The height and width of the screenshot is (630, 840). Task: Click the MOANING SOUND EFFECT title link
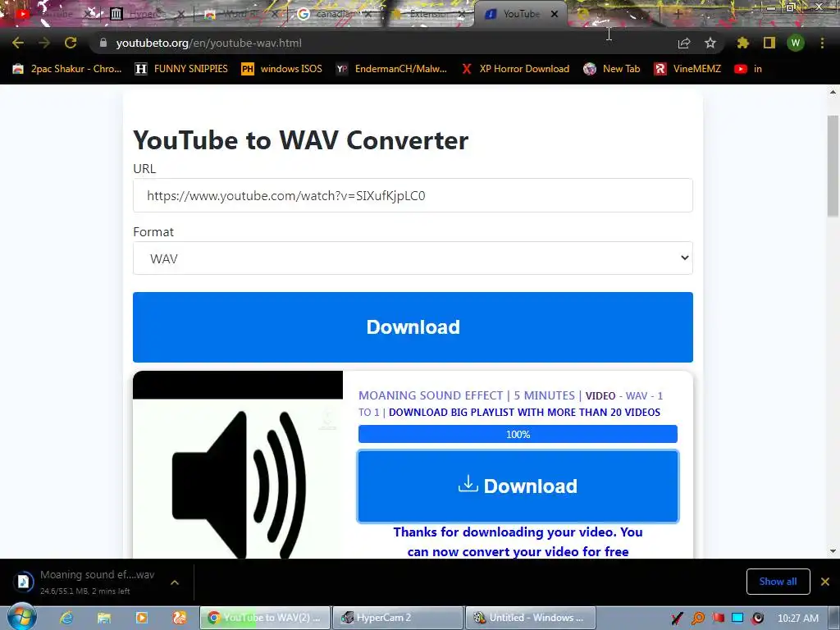tap(466, 395)
